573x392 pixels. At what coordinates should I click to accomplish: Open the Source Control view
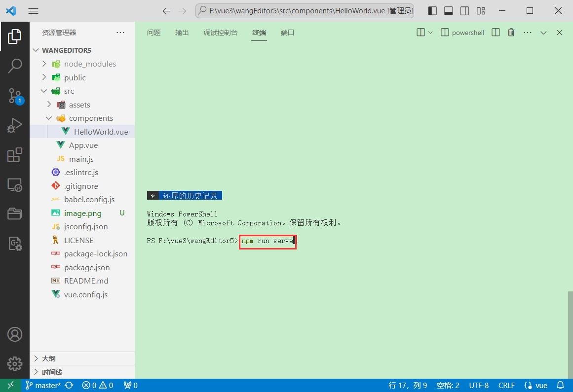click(15, 96)
